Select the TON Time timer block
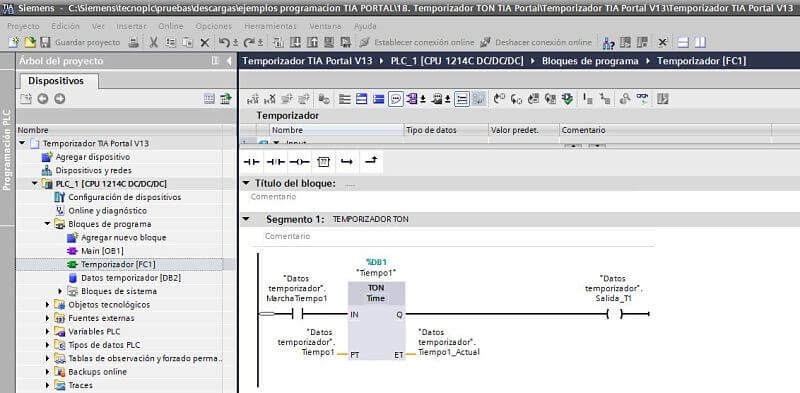 pyautogui.click(x=377, y=321)
